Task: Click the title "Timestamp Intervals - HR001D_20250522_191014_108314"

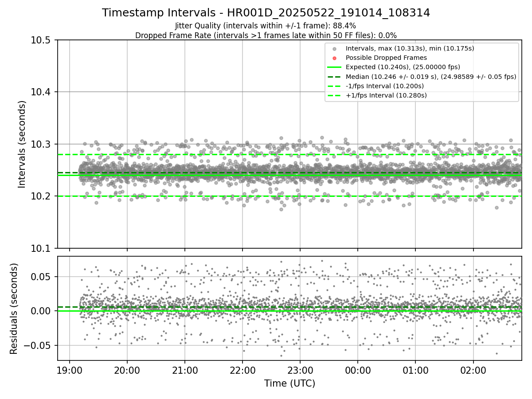Action: click(x=266, y=13)
